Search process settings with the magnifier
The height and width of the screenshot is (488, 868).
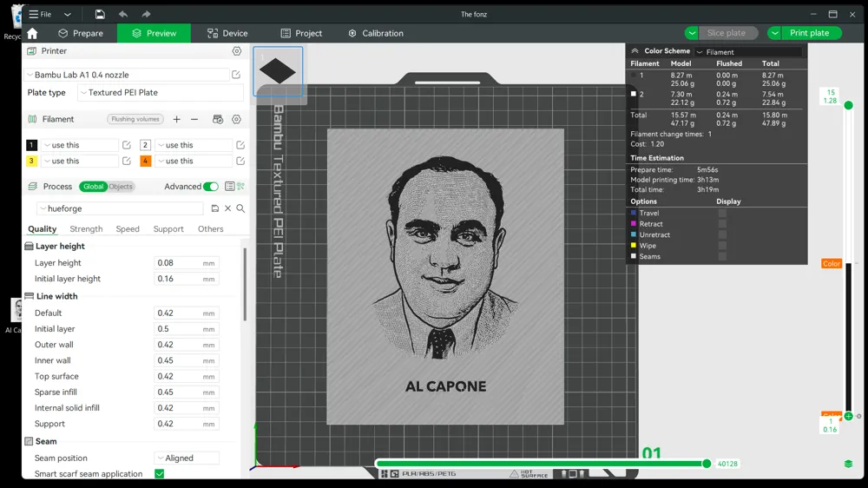240,208
